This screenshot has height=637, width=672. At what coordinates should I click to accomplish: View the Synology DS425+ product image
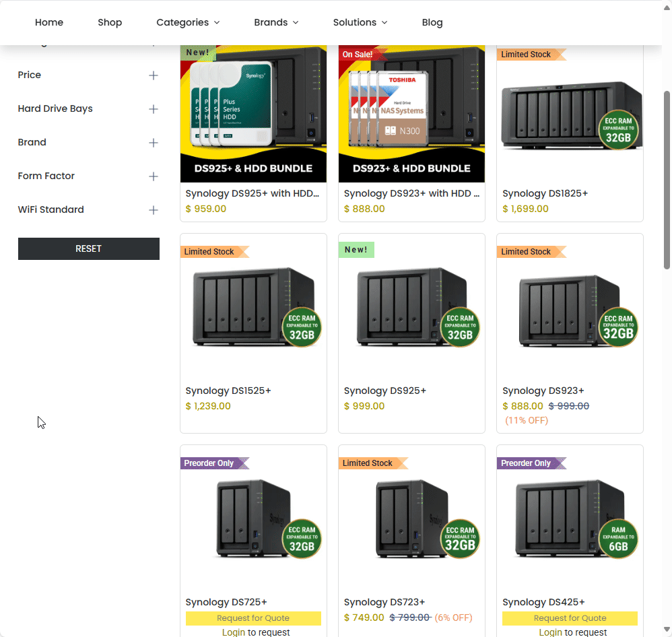pos(570,518)
